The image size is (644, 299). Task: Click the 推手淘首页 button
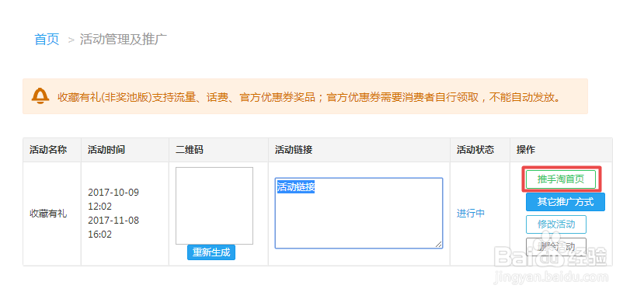[x=561, y=179]
